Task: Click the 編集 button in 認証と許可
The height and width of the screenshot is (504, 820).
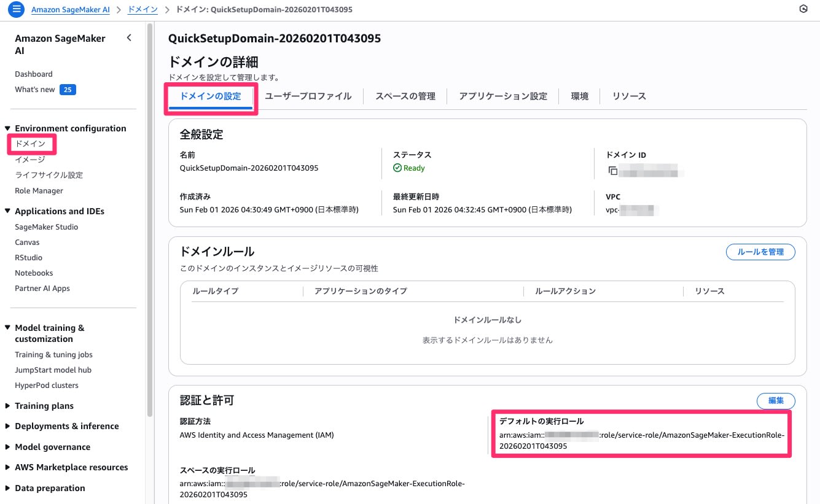Action: tap(776, 401)
